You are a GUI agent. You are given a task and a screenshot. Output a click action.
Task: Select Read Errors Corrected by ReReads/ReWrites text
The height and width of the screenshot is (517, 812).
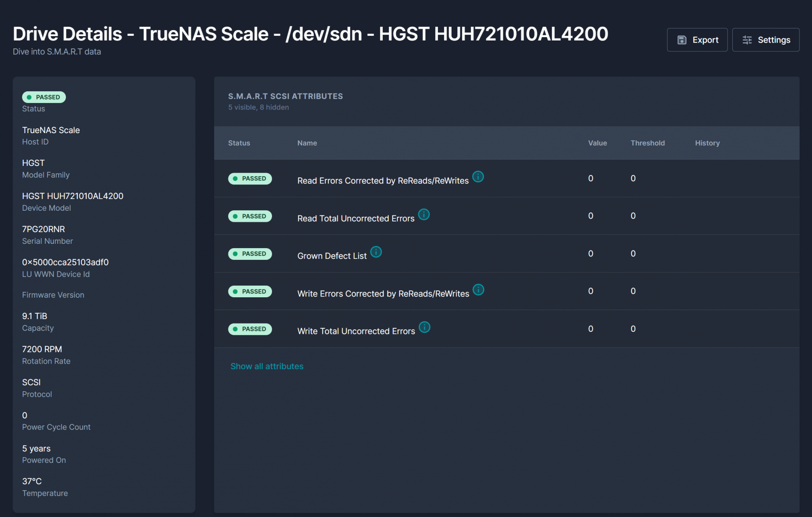(x=383, y=181)
